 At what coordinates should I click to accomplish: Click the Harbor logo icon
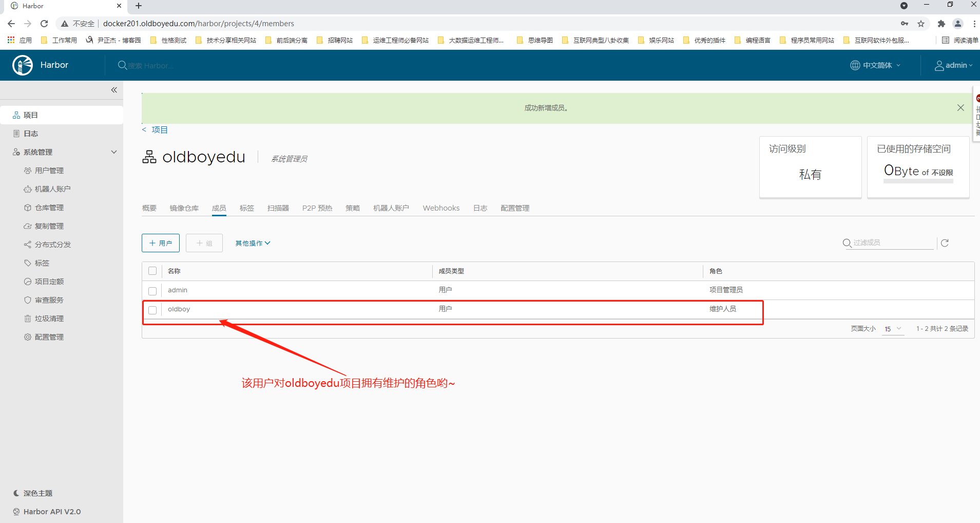(23, 65)
